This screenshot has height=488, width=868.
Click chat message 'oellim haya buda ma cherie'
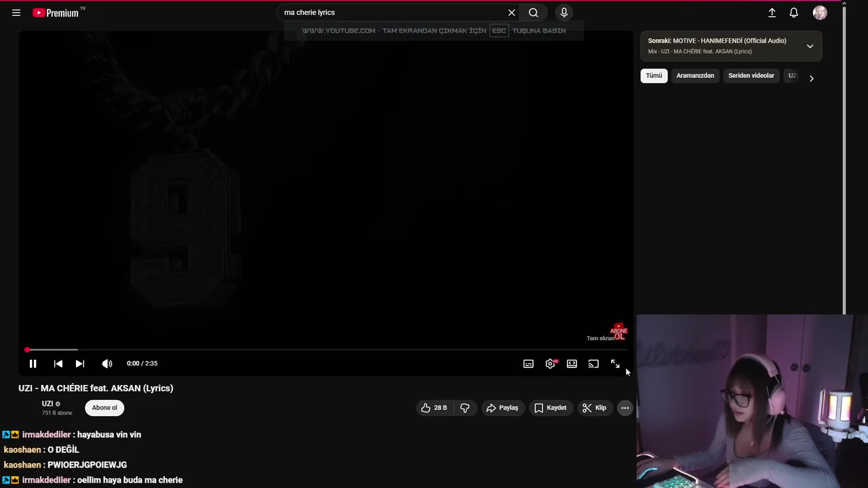pos(130,480)
